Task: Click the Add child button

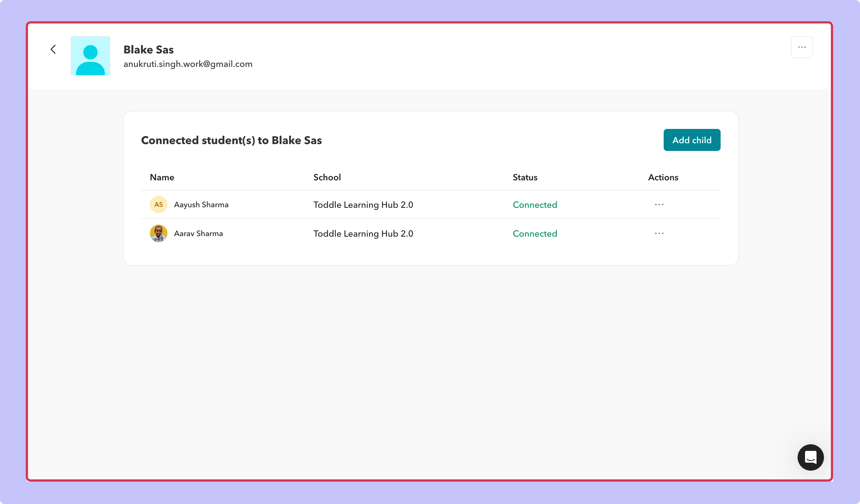Action: (x=692, y=140)
